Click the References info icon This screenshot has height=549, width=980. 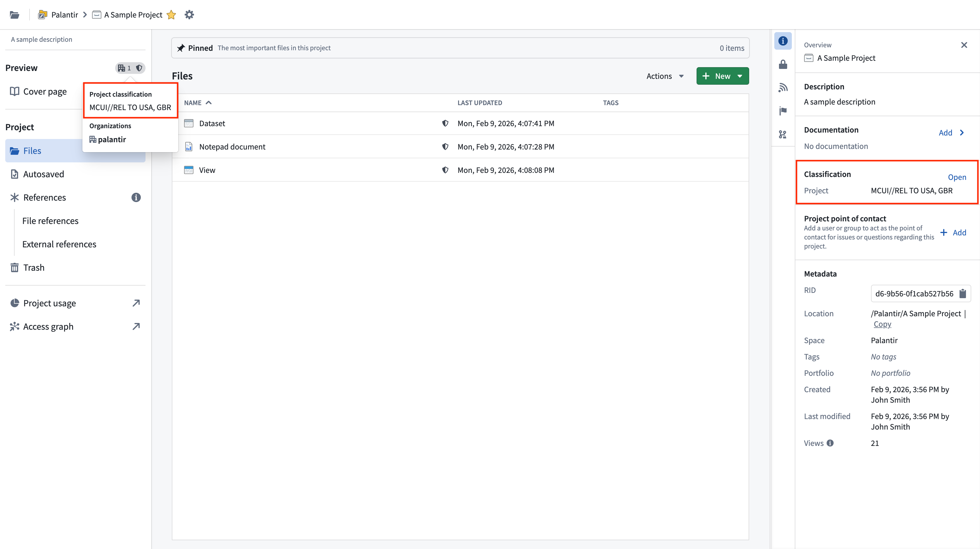tap(136, 197)
